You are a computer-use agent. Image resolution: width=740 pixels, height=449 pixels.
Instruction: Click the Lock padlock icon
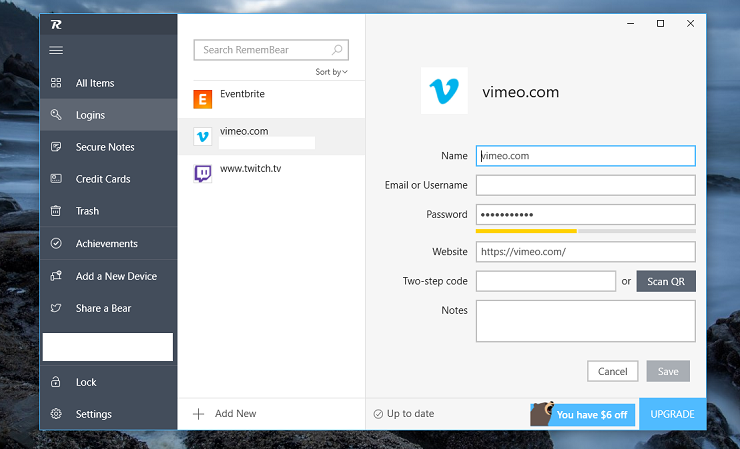[56, 381]
